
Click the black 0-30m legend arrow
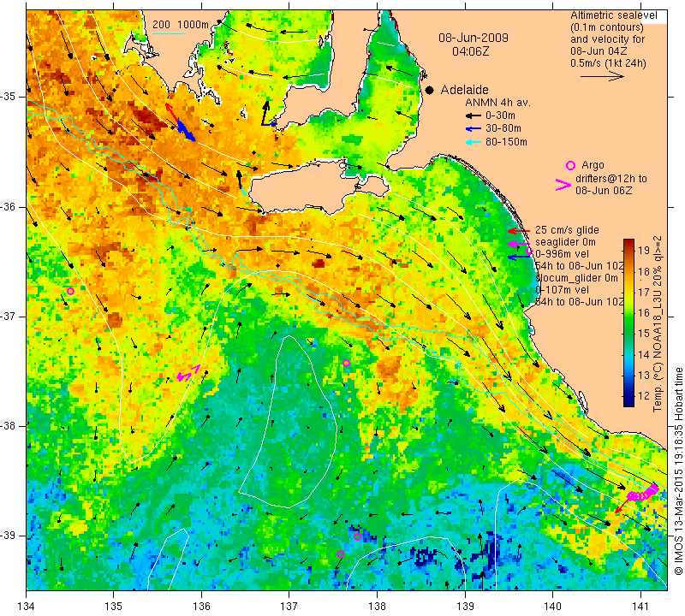click(x=474, y=116)
